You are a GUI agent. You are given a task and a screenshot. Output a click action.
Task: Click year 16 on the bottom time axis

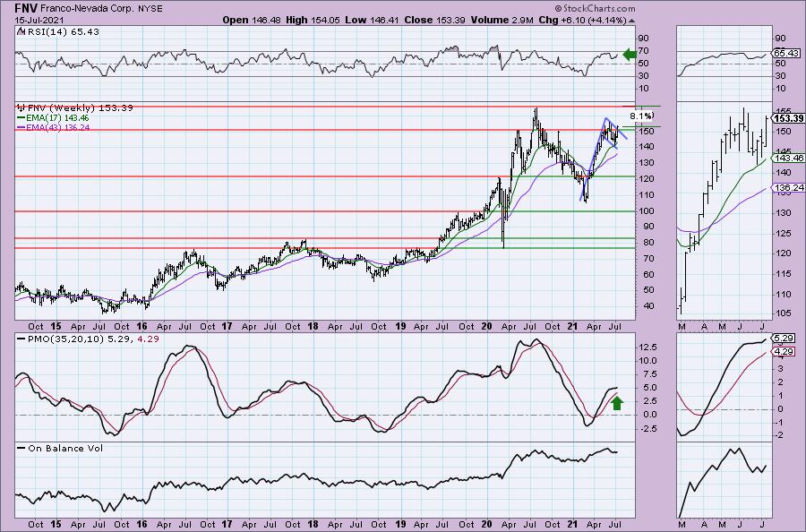pos(141,524)
